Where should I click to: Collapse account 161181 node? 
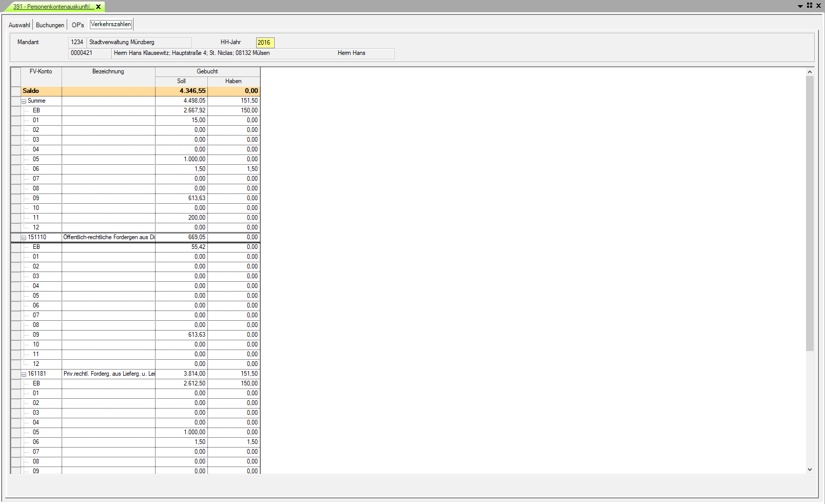point(24,374)
